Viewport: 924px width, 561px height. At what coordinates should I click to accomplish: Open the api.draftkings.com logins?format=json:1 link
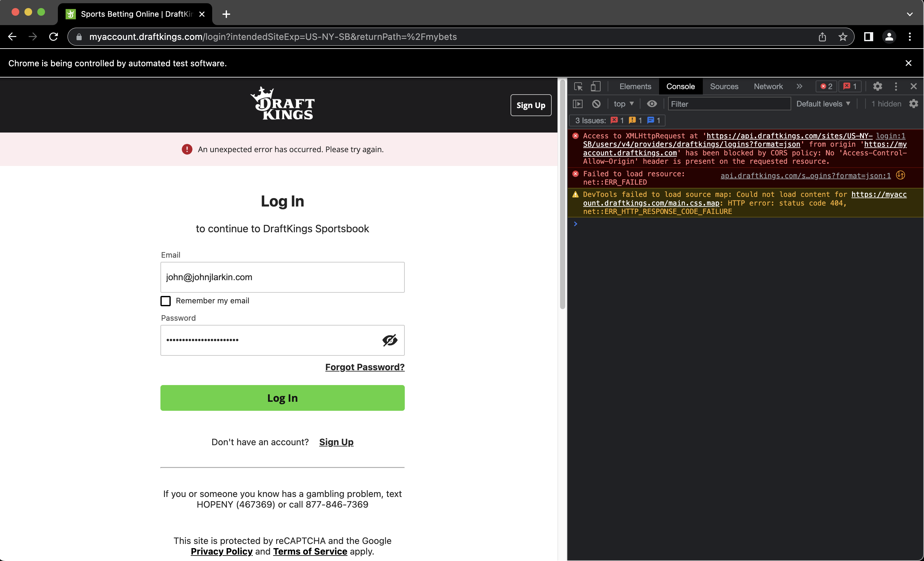point(805,175)
